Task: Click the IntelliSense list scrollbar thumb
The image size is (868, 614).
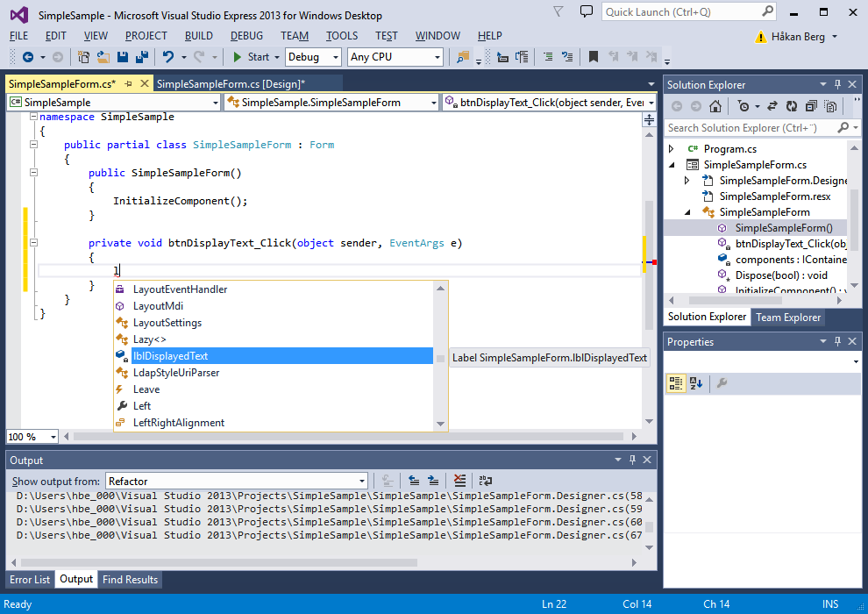Action: 441,359
